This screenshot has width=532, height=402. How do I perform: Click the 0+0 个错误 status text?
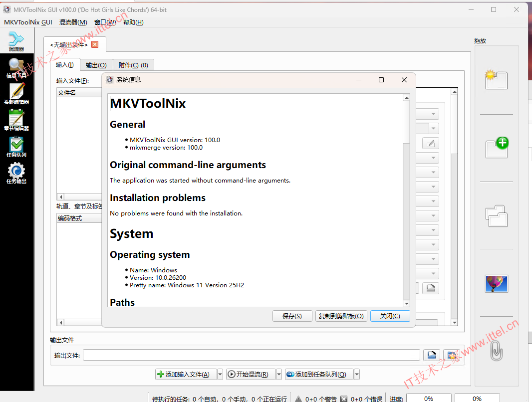[366, 399]
